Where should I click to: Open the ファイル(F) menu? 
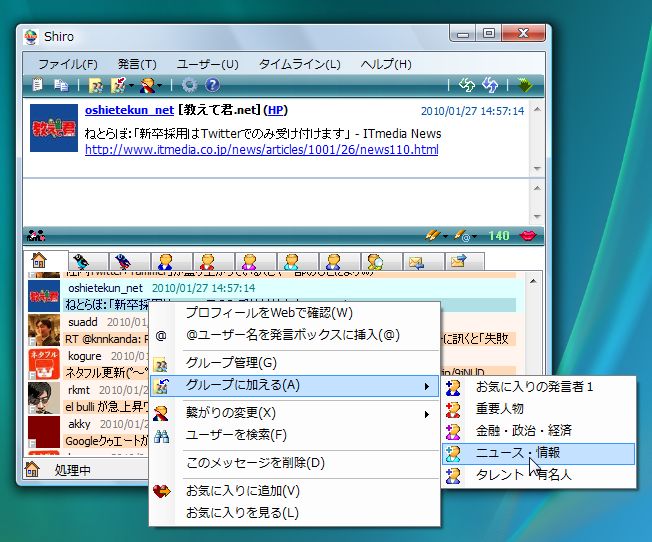coord(68,64)
